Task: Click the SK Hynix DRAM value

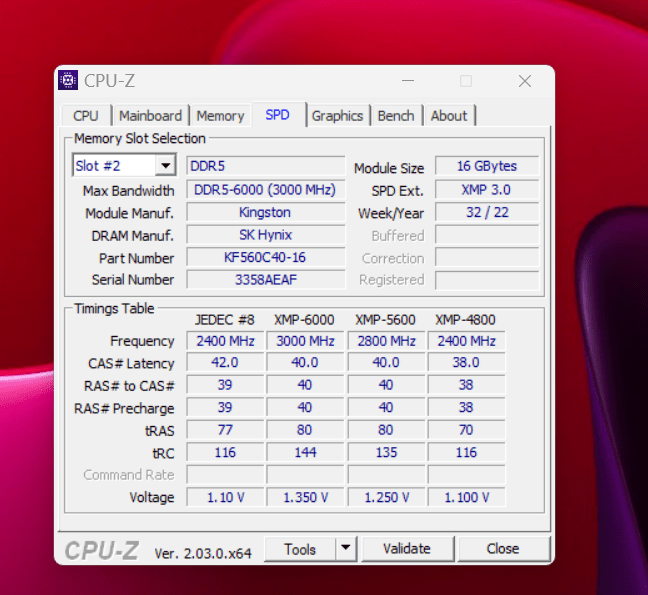Action: [265, 235]
